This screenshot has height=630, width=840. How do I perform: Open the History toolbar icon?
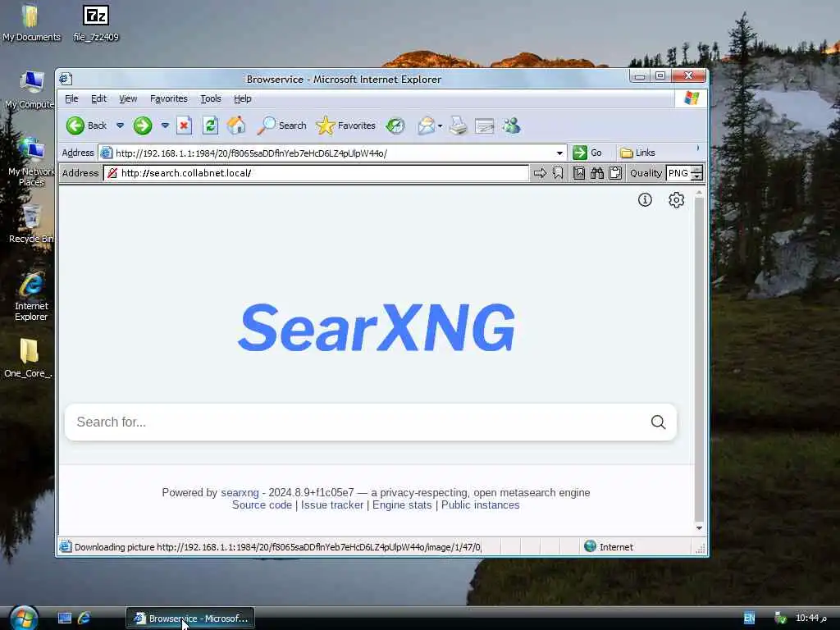(x=395, y=126)
